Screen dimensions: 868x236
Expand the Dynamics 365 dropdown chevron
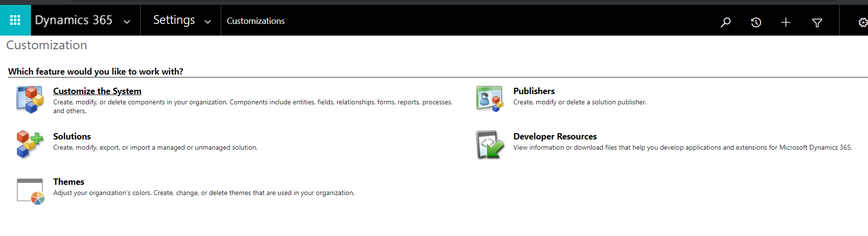tap(127, 21)
